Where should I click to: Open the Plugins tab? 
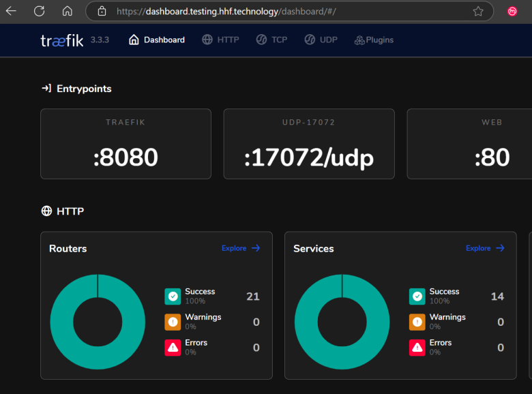(x=374, y=40)
